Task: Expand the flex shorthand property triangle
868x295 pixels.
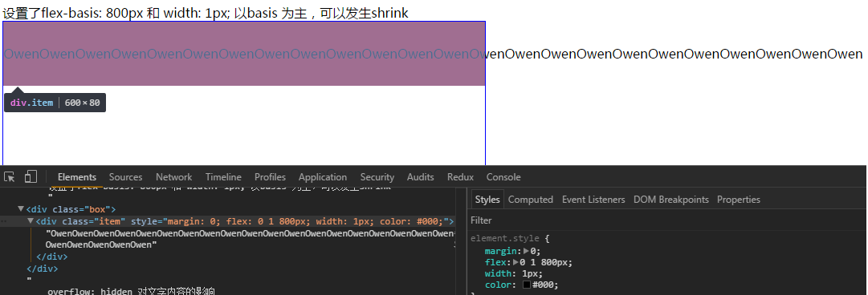Action: (516, 262)
